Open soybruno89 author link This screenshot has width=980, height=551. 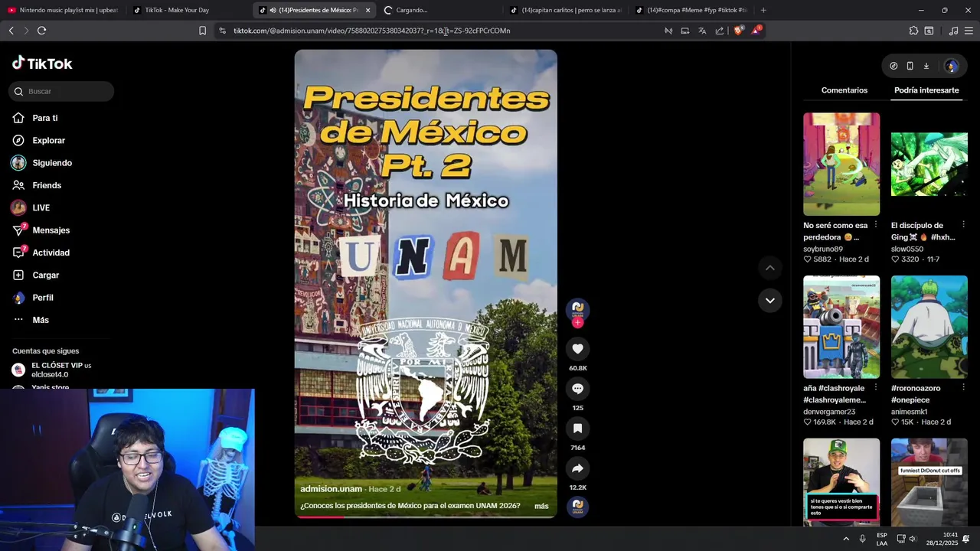[823, 249]
